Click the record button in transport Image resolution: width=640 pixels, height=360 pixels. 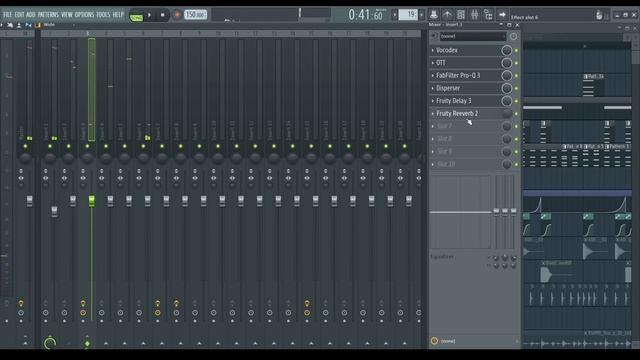click(x=177, y=15)
